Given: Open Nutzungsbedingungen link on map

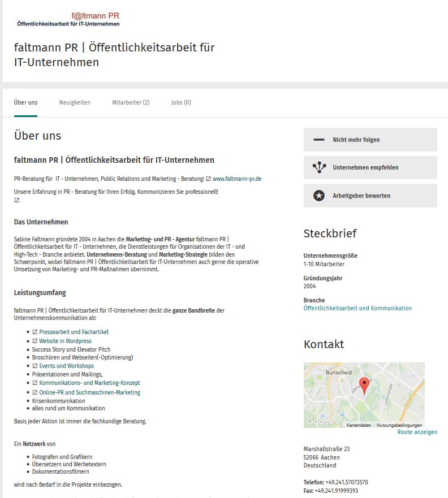Looking at the screenshot, I should click(399, 425).
